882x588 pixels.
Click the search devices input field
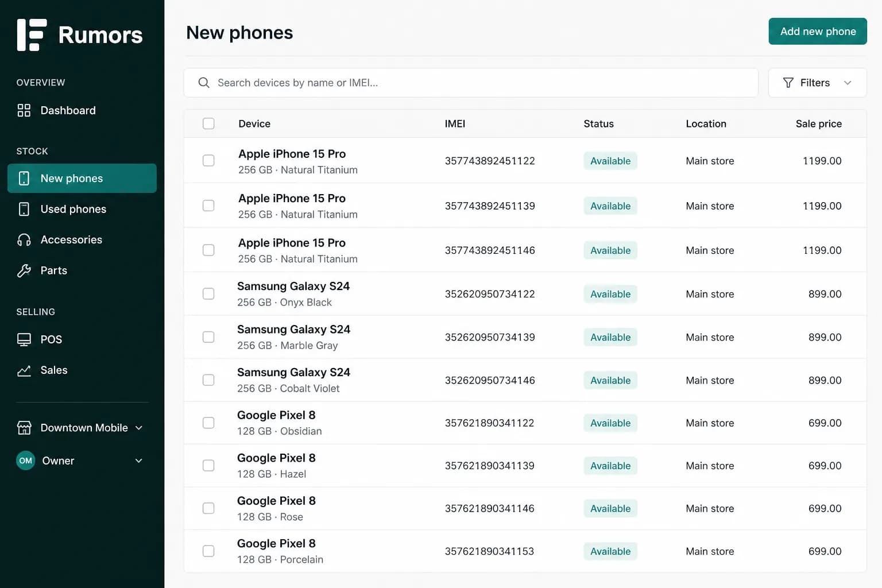click(x=471, y=83)
